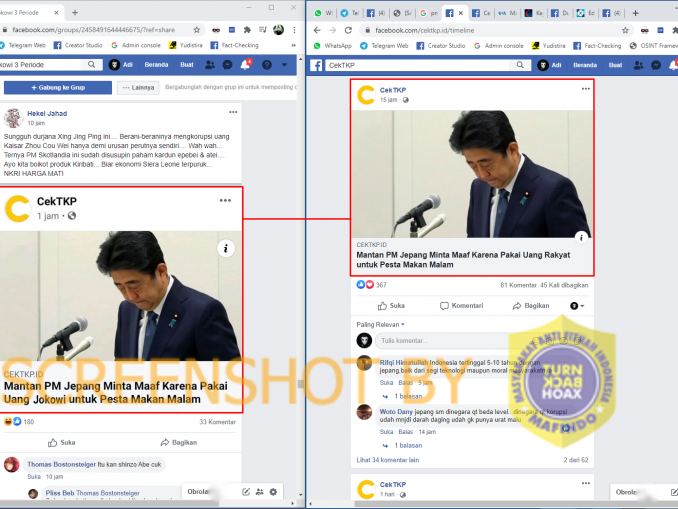The width and height of the screenshot is (678, 509).
Task: Click Lihat 34 komentar lain link
Action: [x=388, y=460]
